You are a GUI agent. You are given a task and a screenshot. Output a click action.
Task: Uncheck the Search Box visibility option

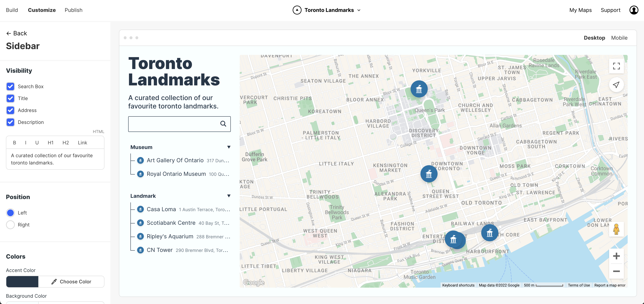point(10,86)
